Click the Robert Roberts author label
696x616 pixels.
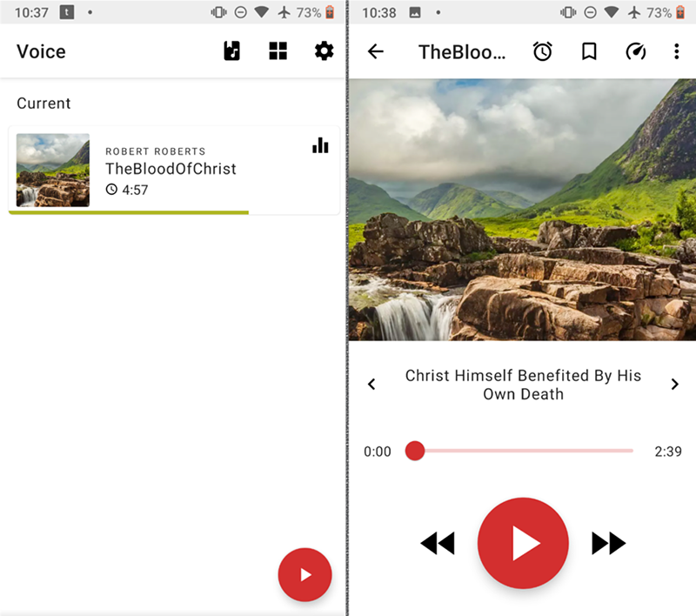tap(156, 151)
